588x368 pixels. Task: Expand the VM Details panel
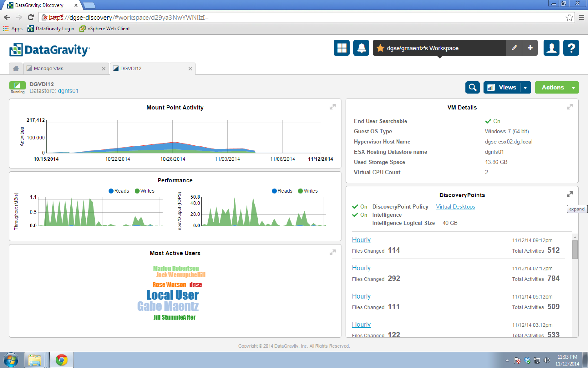point(569,107)
